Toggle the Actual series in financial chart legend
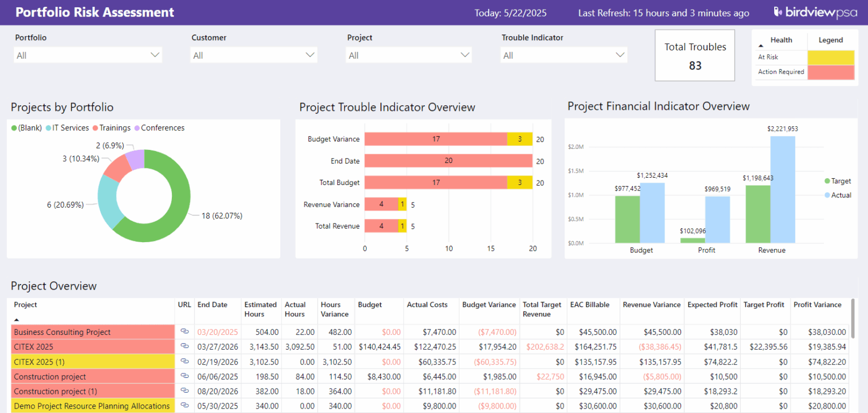 [x=838, y=195]
